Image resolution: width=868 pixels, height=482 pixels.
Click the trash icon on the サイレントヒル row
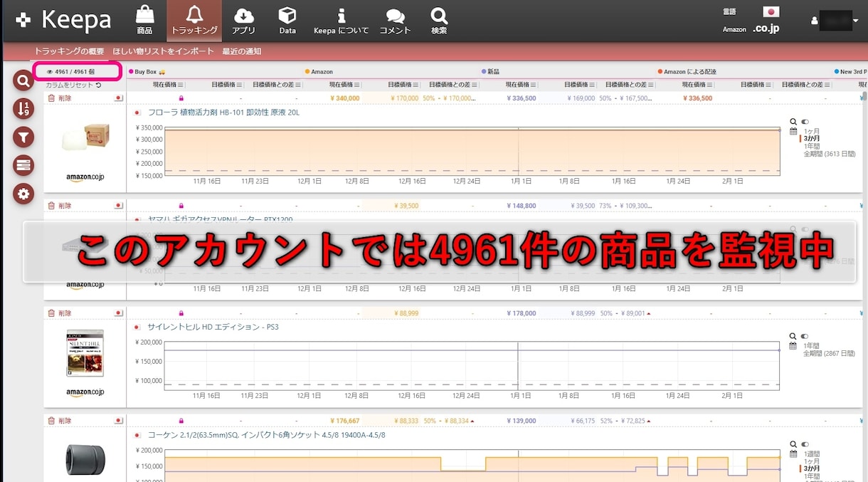(x=51, y=313)
